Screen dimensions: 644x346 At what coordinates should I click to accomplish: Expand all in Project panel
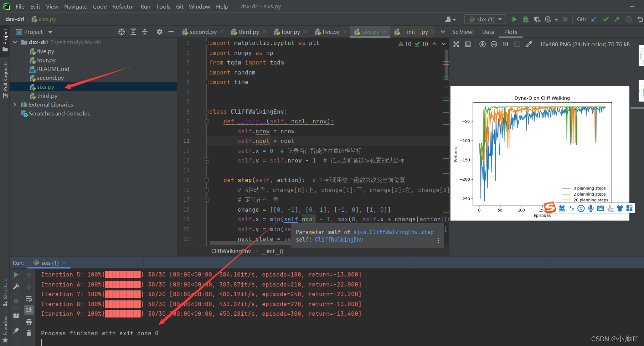click(x=133, y=32)
